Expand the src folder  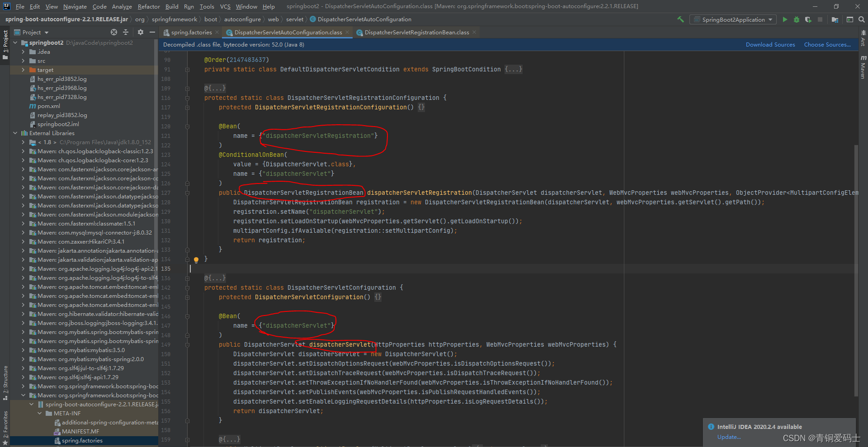tap(23, 61)
